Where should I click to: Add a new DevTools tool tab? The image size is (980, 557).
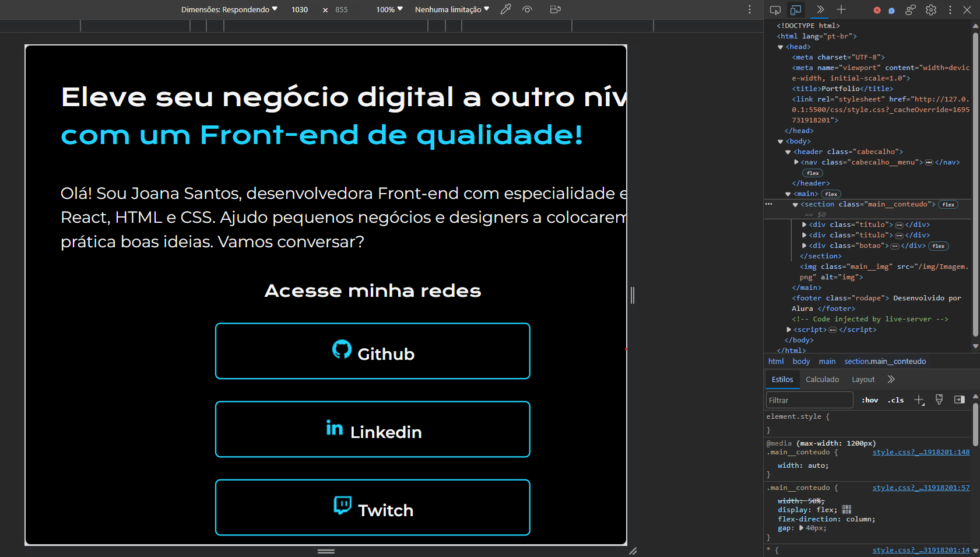point(841,9)
